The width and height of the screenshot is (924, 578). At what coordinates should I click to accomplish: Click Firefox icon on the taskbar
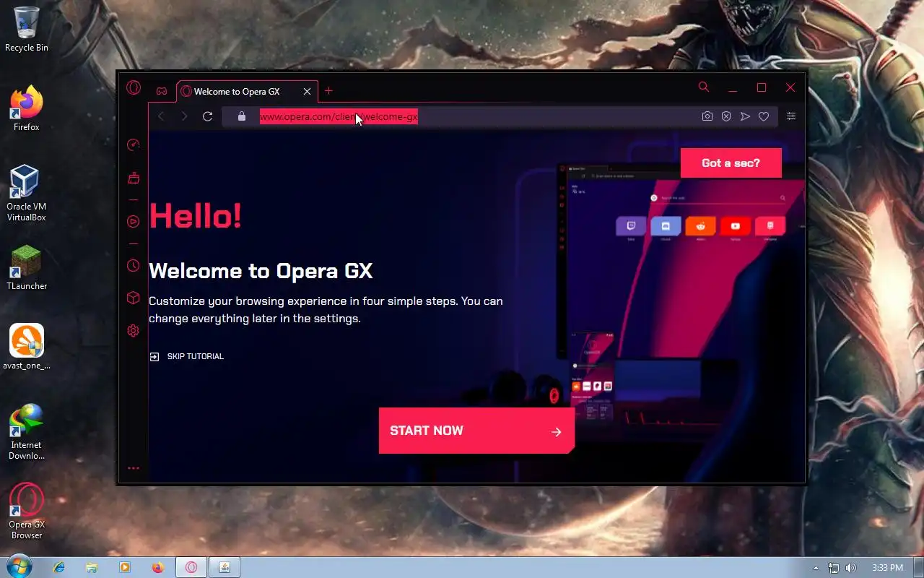[x=158, y=568]
